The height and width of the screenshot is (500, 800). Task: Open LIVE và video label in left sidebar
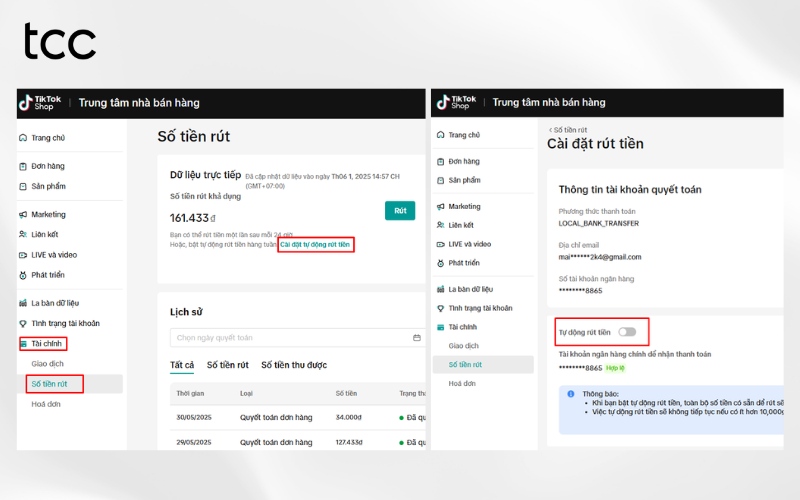(54, 255)
